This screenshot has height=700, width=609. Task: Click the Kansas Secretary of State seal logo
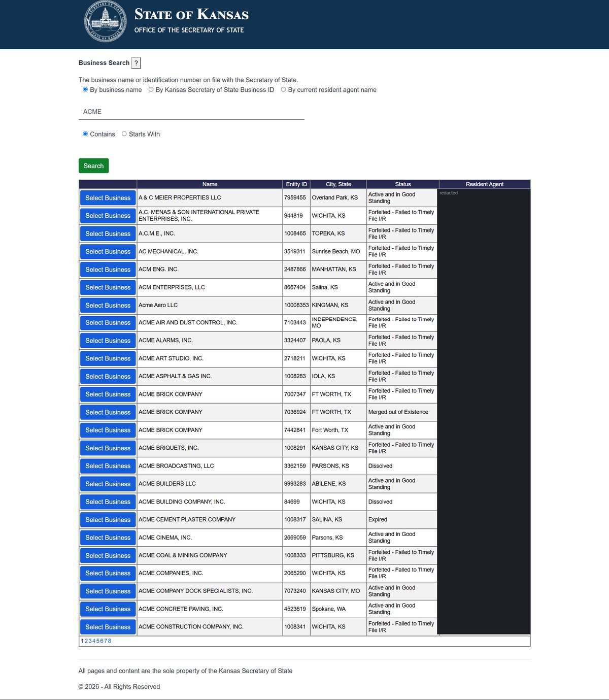point(105,21)
